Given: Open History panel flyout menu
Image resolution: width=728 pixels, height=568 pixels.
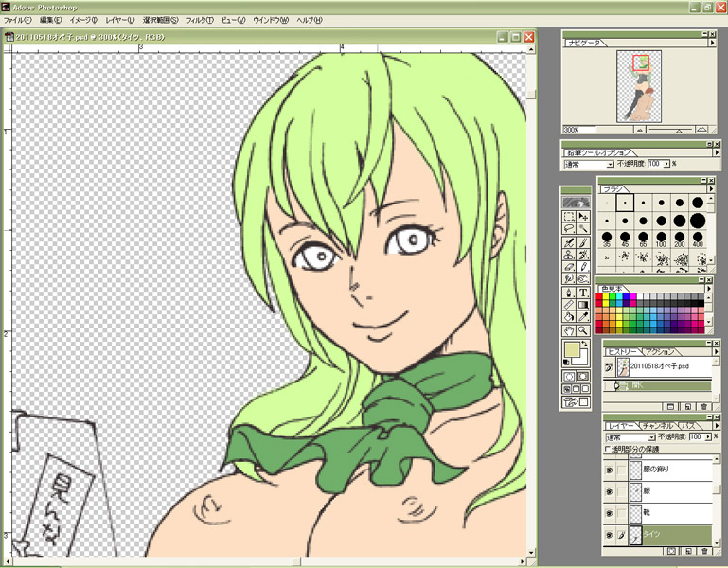Looking at the screenshot, I should [x=716, y=351].
